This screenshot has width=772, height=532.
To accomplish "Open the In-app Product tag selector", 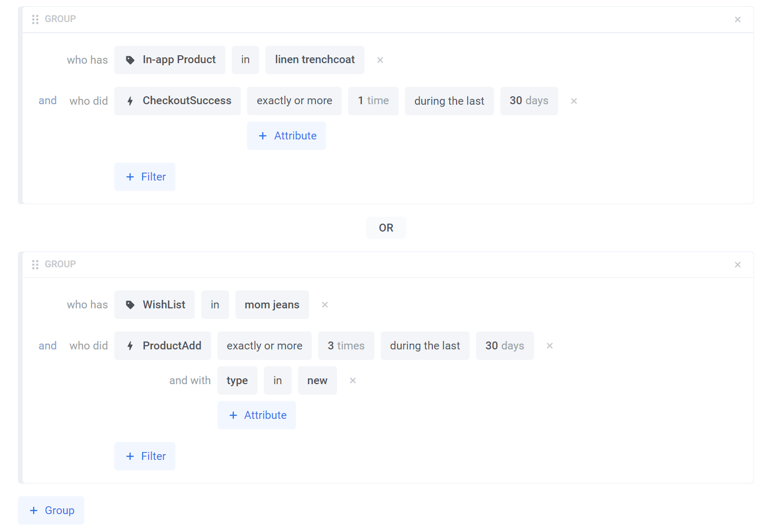I will (x=170, y=60).
